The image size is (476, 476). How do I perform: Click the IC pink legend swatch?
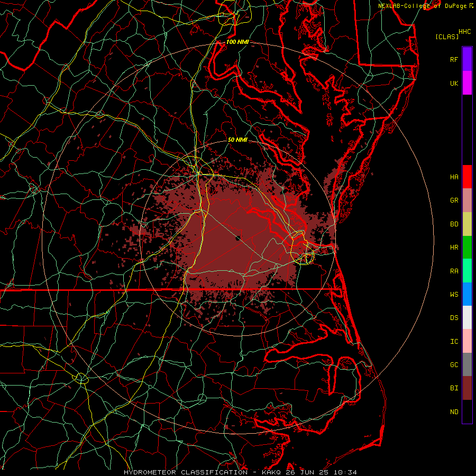point(467,341)
